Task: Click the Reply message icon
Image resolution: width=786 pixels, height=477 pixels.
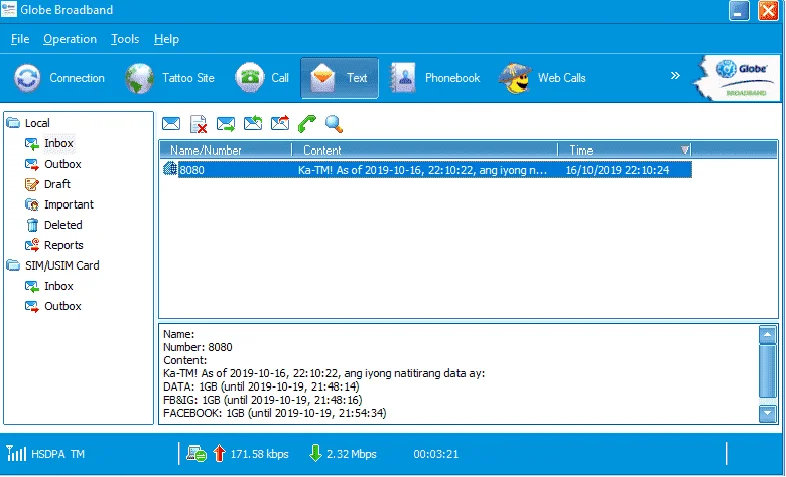Action: point(253,123)
